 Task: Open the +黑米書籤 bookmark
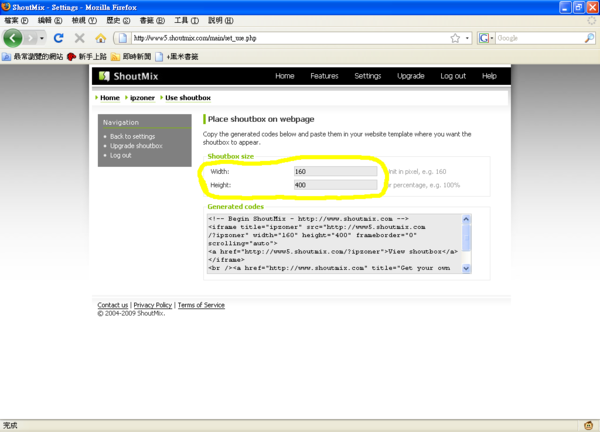point(177,57)
